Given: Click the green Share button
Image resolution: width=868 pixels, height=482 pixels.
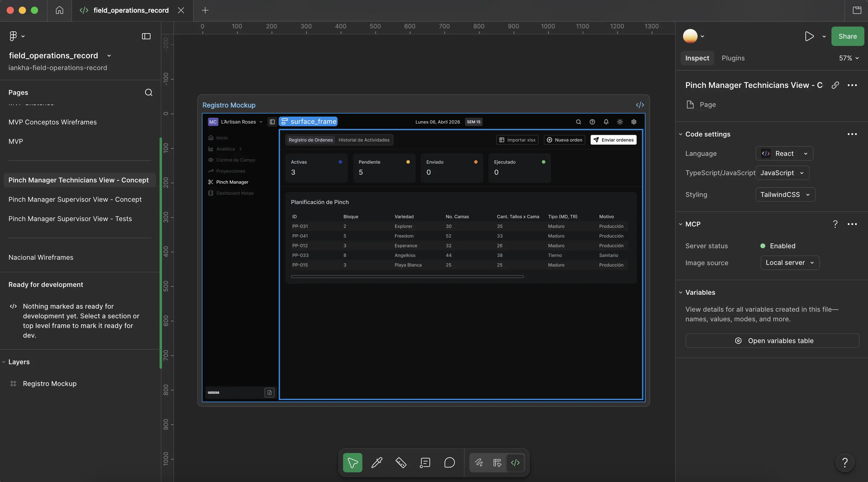Looking at the screenshot, I should point(847,36).
